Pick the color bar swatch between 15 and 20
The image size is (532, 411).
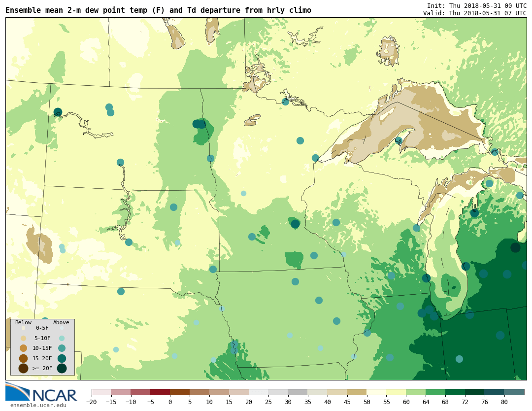pos(239,392)
